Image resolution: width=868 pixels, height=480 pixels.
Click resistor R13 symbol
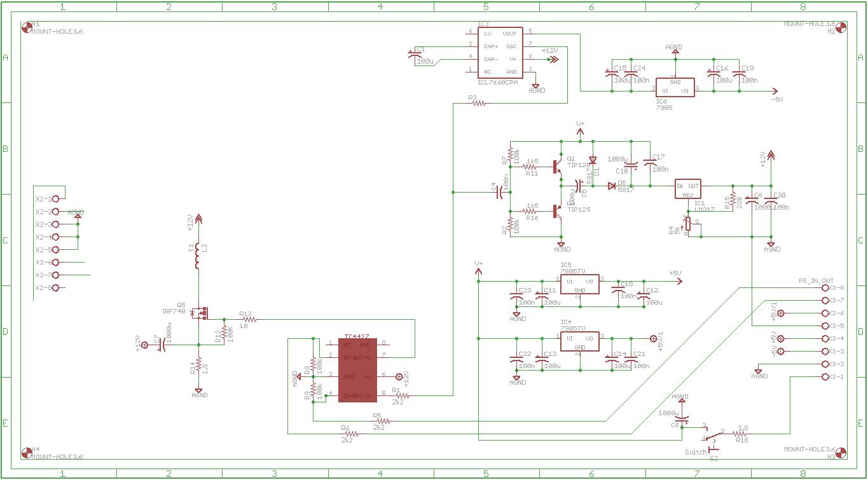(x=249, y=319)
